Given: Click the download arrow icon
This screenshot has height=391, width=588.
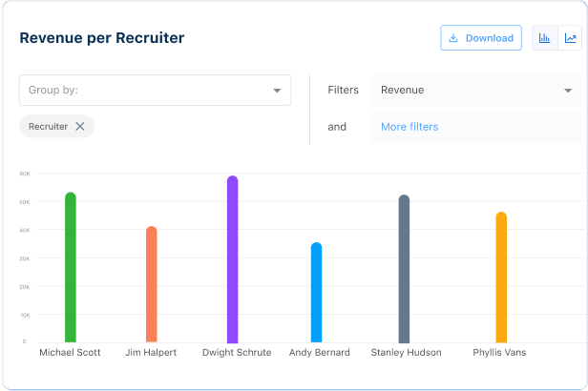Looking at the screenshot, I should tap(453, 38).
